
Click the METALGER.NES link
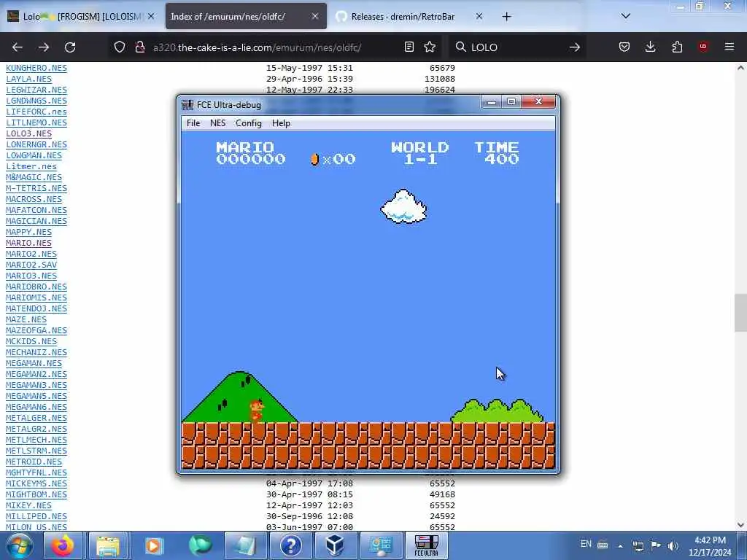pos(36,419)
